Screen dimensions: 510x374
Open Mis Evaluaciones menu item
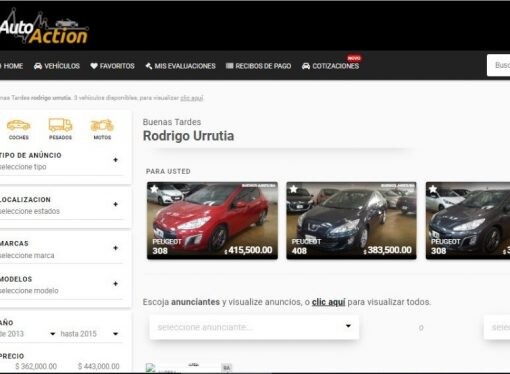[x=180, y=66]
